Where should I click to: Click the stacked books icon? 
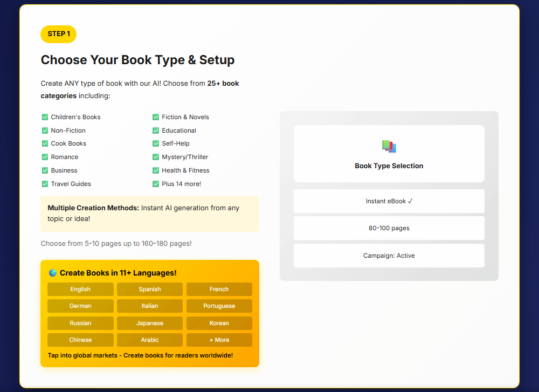[x=389, y=146]
